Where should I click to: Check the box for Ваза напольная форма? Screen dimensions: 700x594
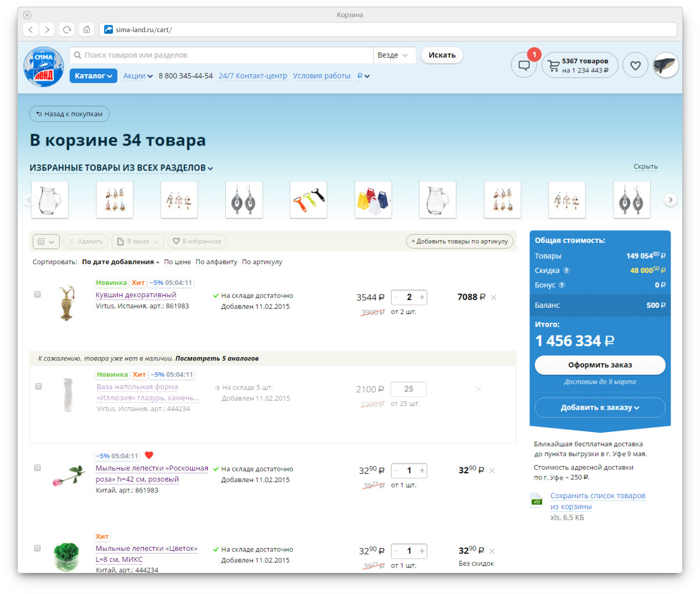coord(38,386)
